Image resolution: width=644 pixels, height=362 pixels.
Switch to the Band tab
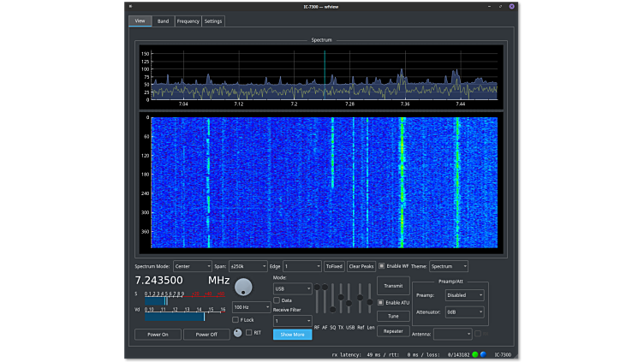(163, 21)
